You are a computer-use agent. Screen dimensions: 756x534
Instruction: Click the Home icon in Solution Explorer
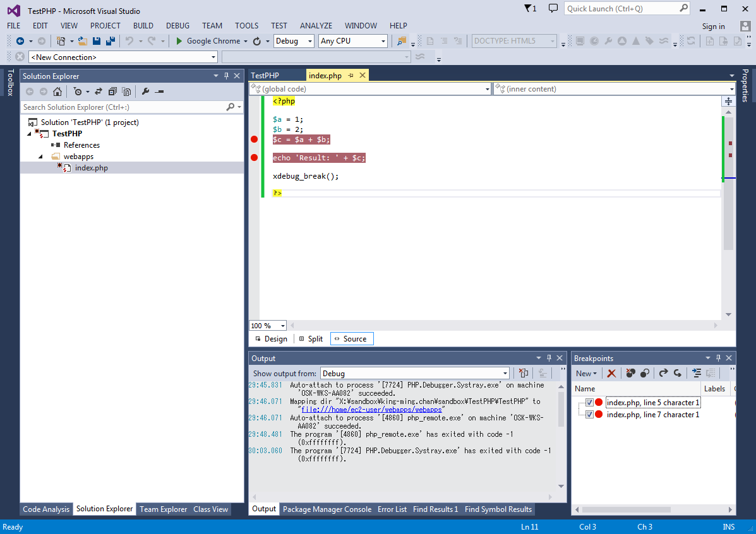coord(57,92)
